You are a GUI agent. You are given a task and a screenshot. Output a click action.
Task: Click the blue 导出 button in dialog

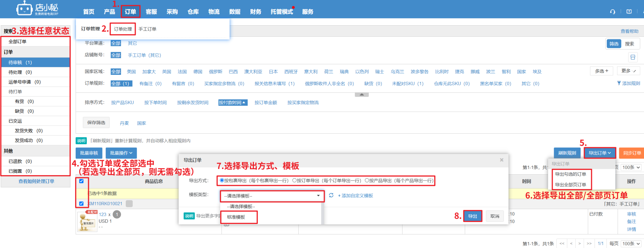(472, 216)
